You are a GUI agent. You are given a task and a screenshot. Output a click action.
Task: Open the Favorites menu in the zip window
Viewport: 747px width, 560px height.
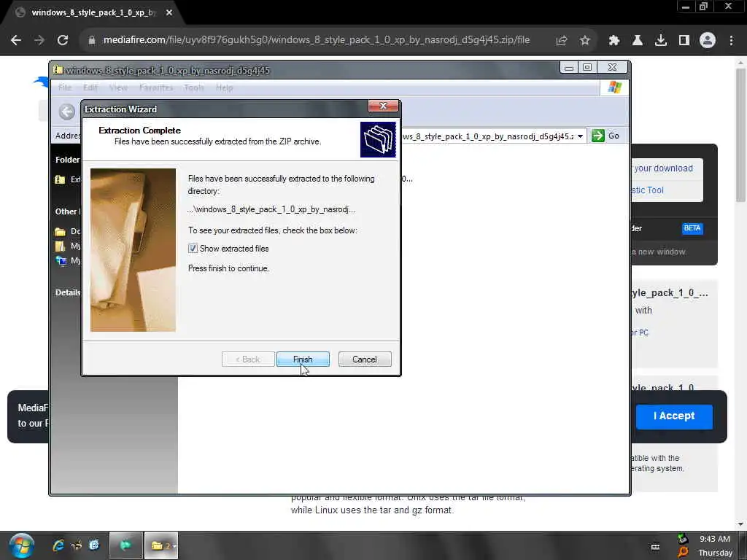coord(156,87)
